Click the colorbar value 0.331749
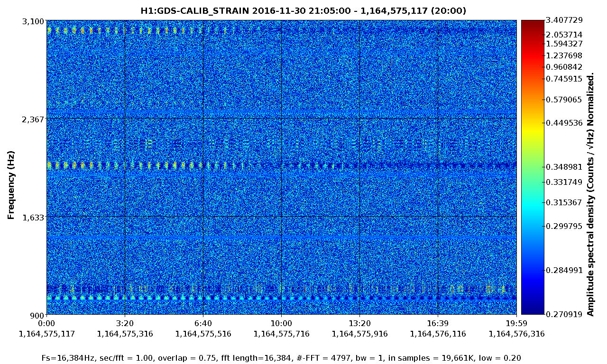 point(564,182)
